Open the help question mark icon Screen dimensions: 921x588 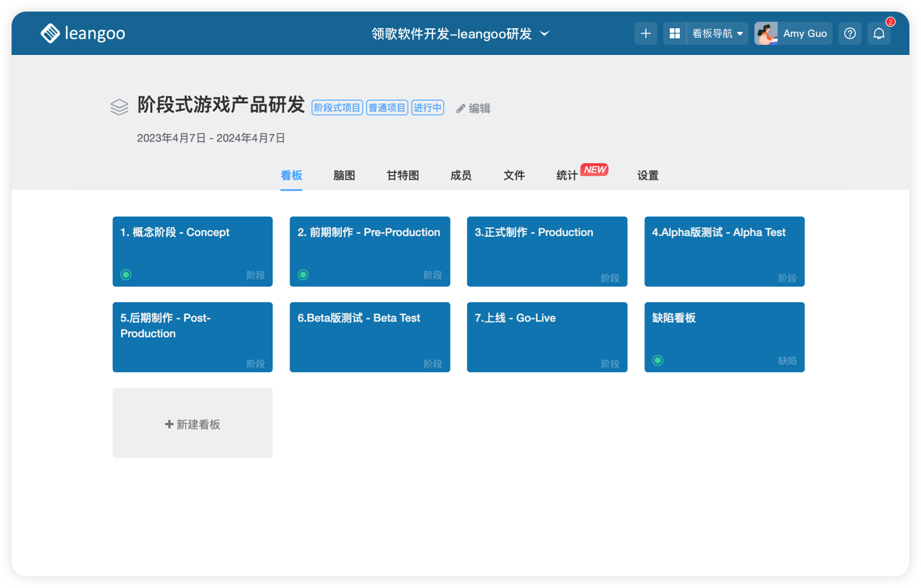click(x=850, y=33)
